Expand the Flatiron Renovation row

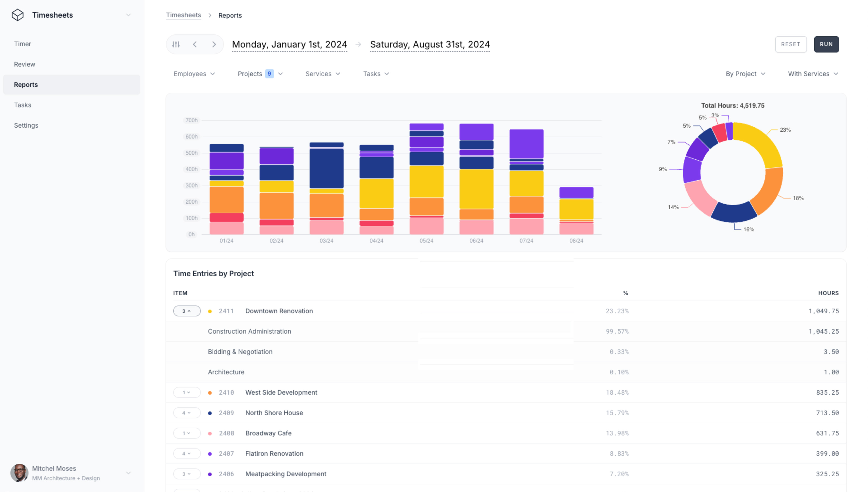(187, 454)
